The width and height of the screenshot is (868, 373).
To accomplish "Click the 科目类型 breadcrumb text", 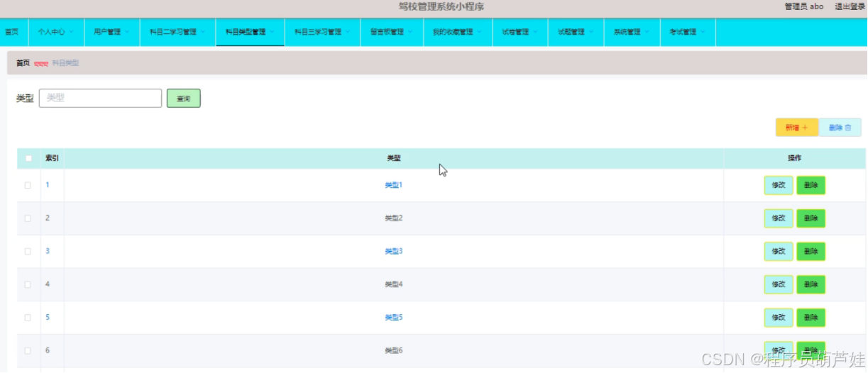I will click(65, 63).
